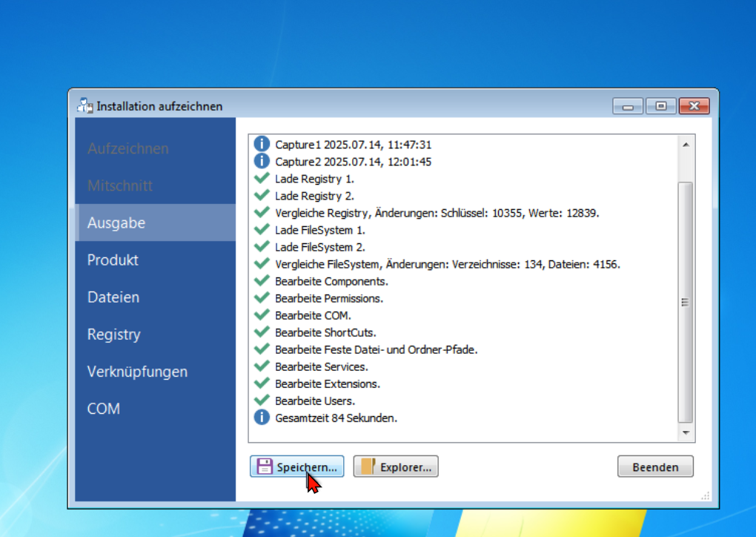Click checkmark beside Bearbeite Users
756x537 pixels.
coord(262,401)
